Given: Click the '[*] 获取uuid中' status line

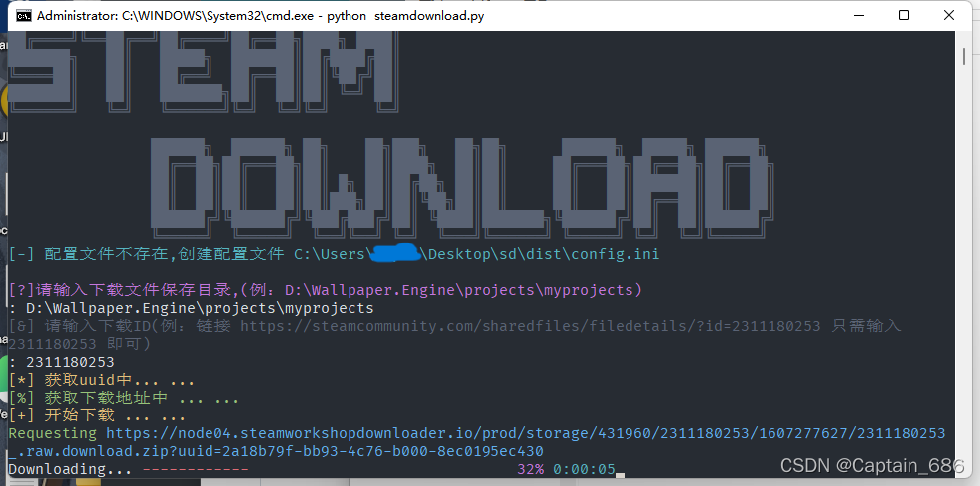Looking at the screenshot, I should click(x=102, y=380).
